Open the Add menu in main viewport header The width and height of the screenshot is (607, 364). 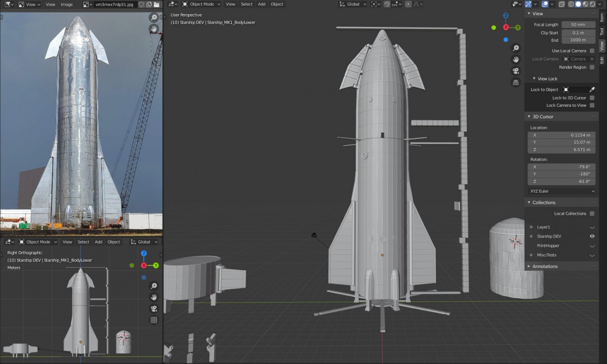click(262, 4)
